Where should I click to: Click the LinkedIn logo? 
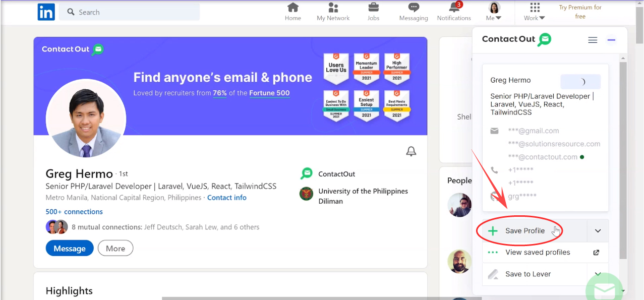(46, 12)
